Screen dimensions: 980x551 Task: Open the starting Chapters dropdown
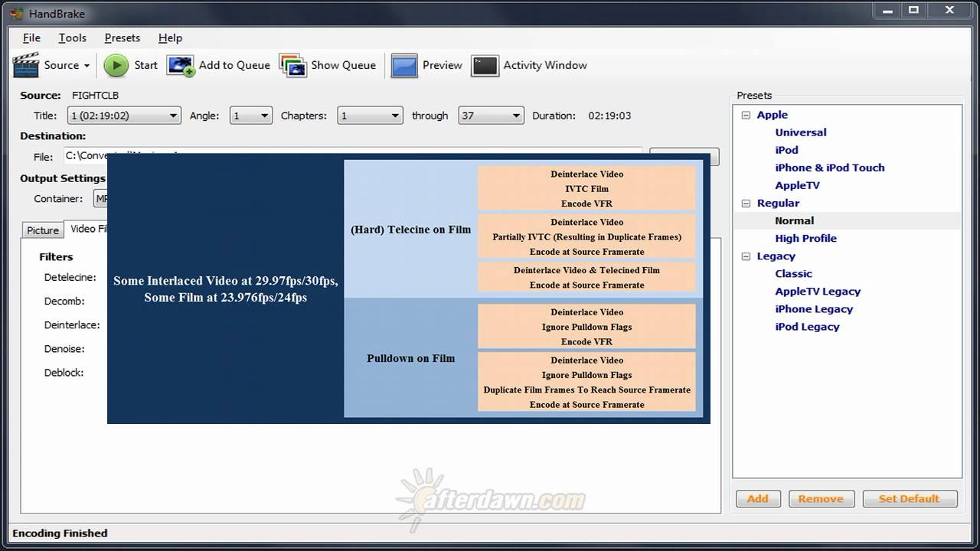coord(371,116)
